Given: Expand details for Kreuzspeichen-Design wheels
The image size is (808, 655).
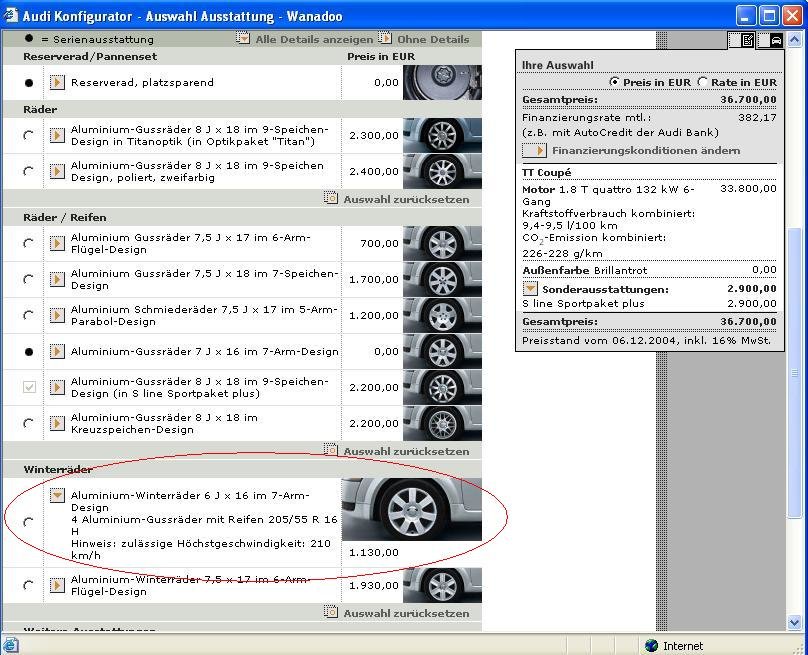Looking at the screenshot, I should [x=58, y=423].
